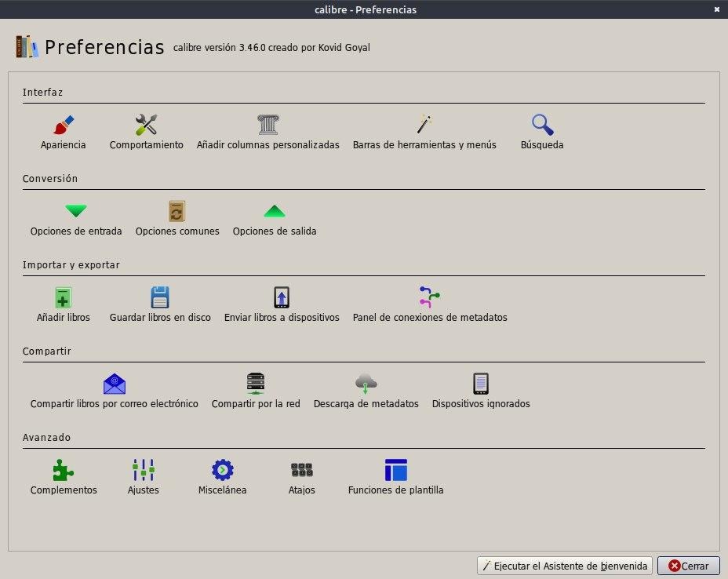Click the Cerrar button
This screenshot has height=579, width=728.
(x=689, y=566)
